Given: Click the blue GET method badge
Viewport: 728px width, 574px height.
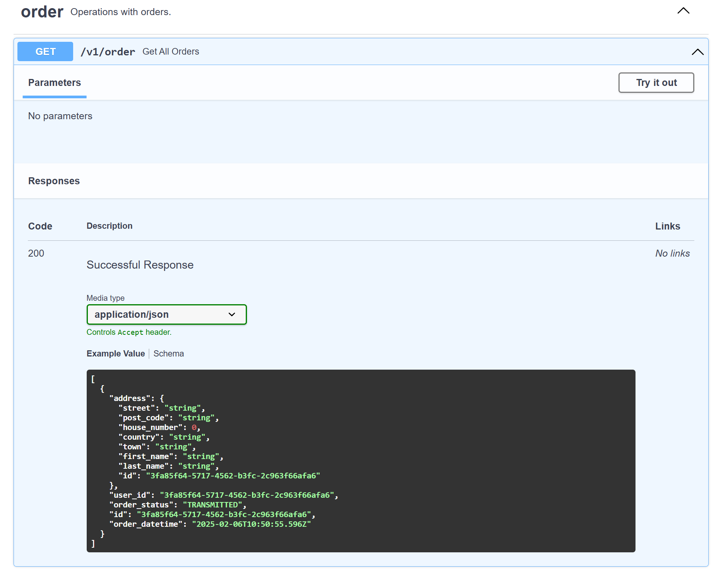Looking at the screenshot, I should [x=45, y=51].
